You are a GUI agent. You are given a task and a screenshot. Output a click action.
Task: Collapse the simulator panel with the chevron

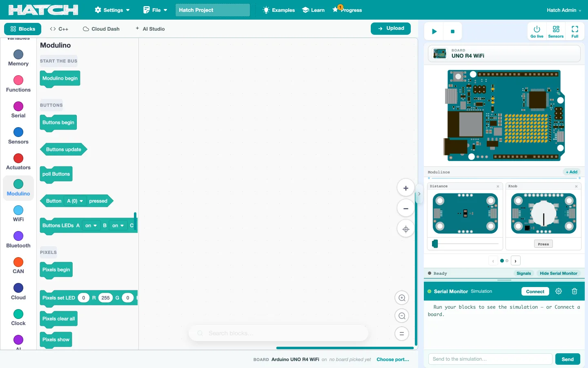(419, 194)
